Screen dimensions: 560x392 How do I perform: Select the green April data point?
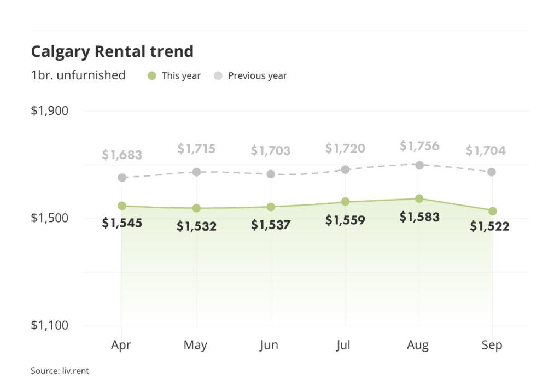[x=122, y=206]
